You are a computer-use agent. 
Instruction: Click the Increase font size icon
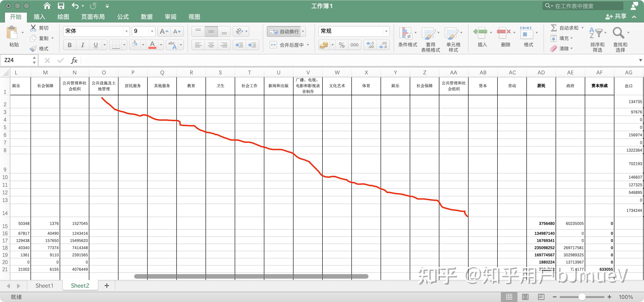coord(164,31)
